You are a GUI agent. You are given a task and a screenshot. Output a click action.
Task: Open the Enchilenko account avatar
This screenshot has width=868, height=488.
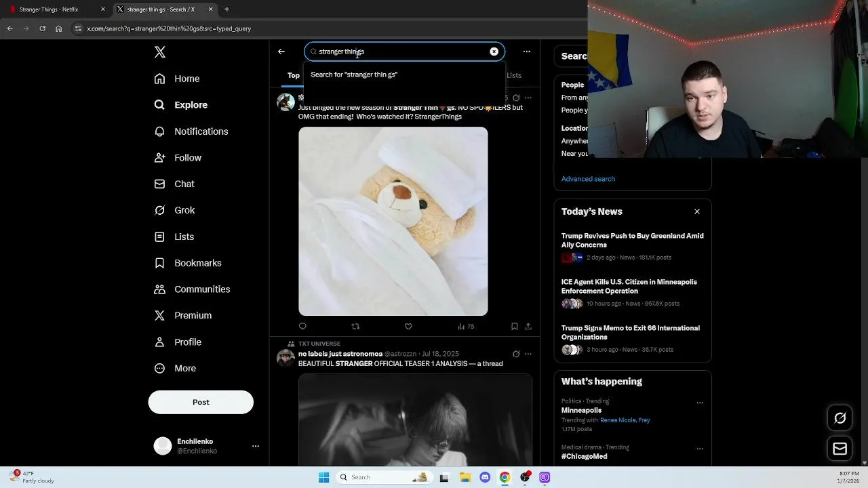click(163, 446)
